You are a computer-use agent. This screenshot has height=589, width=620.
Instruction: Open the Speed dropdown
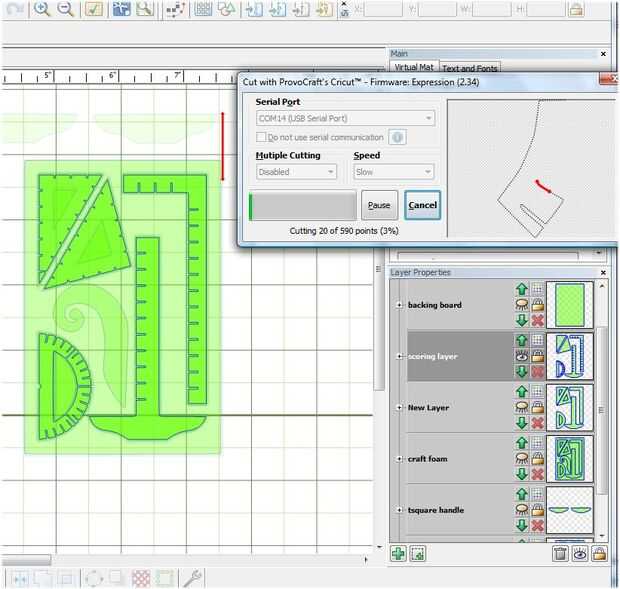394,172
